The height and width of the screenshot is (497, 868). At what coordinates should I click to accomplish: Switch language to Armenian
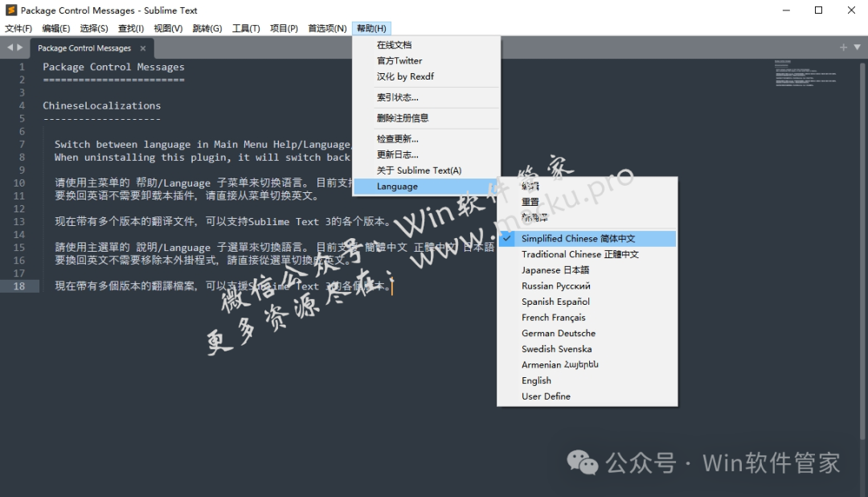(x=588, y=364)
